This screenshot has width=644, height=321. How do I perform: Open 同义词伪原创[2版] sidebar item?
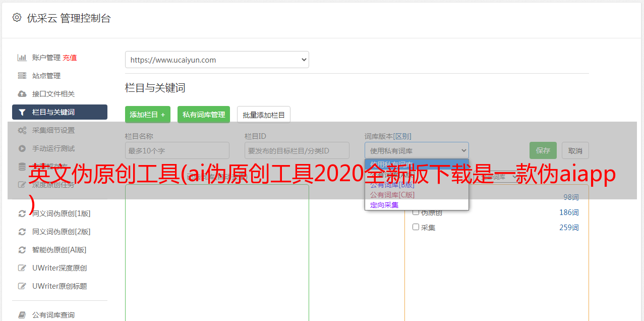pyautogui.click(x=60, y=232)
